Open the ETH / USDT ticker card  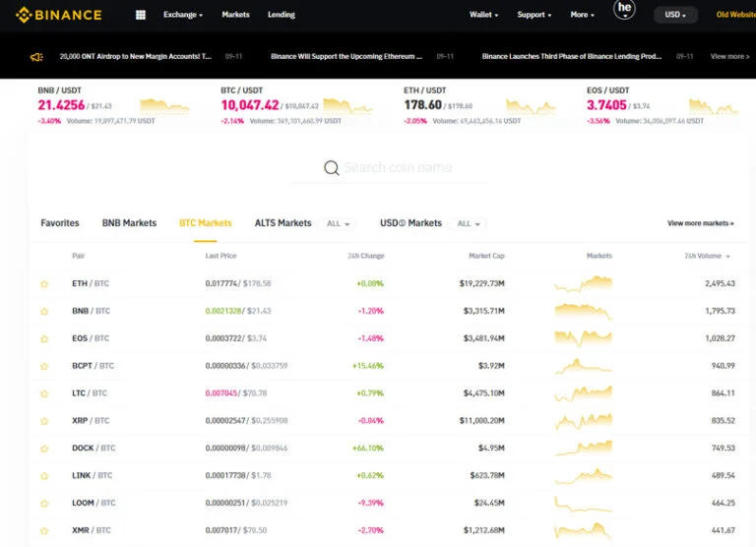click(480, 105)
